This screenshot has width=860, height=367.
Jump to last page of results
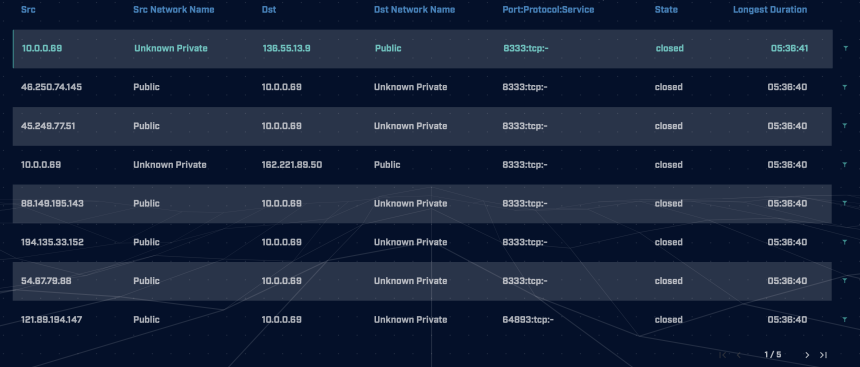(823, 355)
